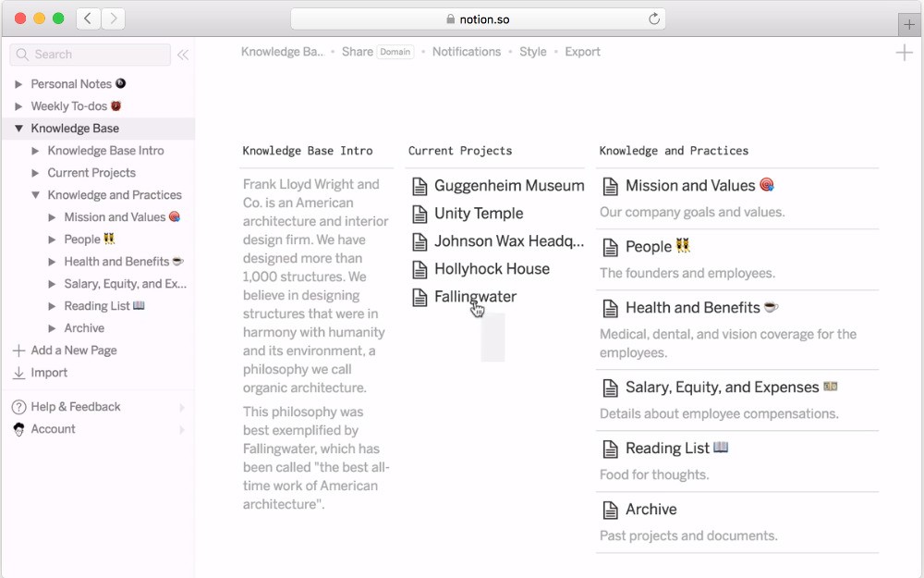The height and width of the screenshot is (578, 924).
Task: Click the page icon beside Guggenheim Museum
Action: tap(420, 186)
